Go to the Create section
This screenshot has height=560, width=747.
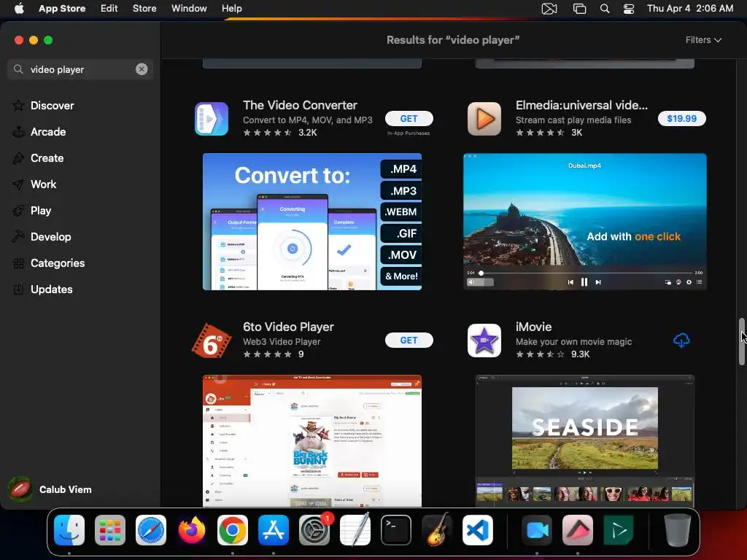pyautogui.click(x=47, y=158)
